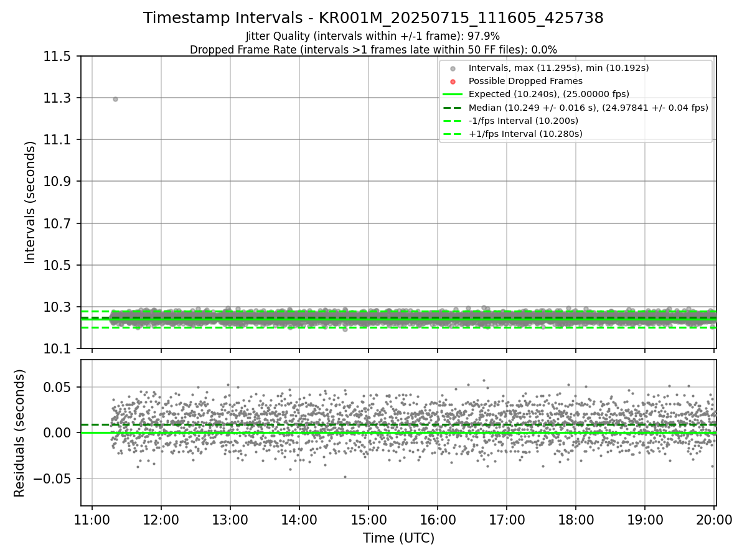This screenshot has width=747, height=560.
Task: Select legend entry starting with 'Median (10.249'
Action: [x=588, y=108]
